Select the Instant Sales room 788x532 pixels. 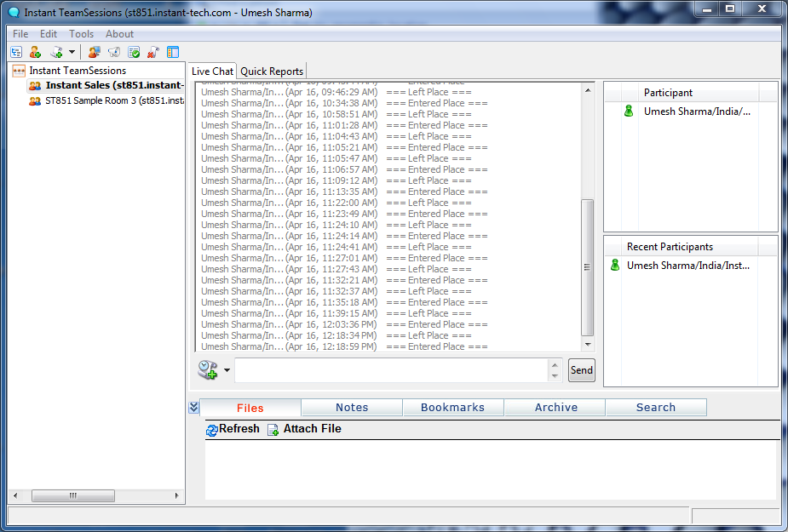pyautogui.click(x=115, y=85)
